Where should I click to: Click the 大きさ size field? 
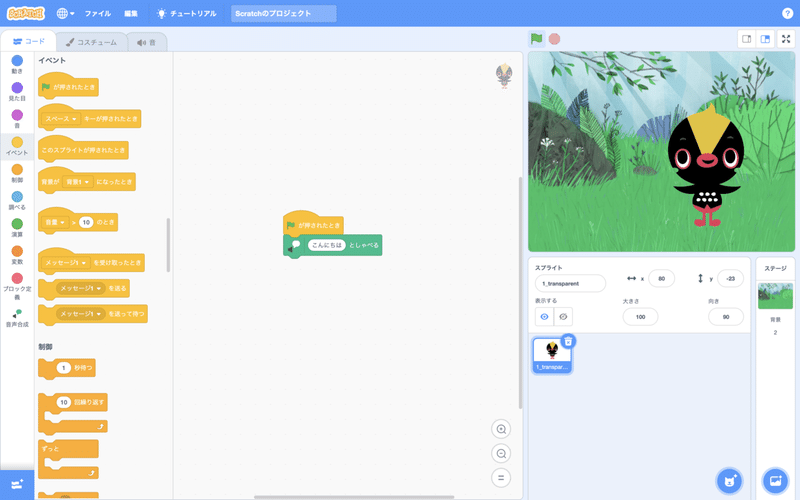coord(640,317)
